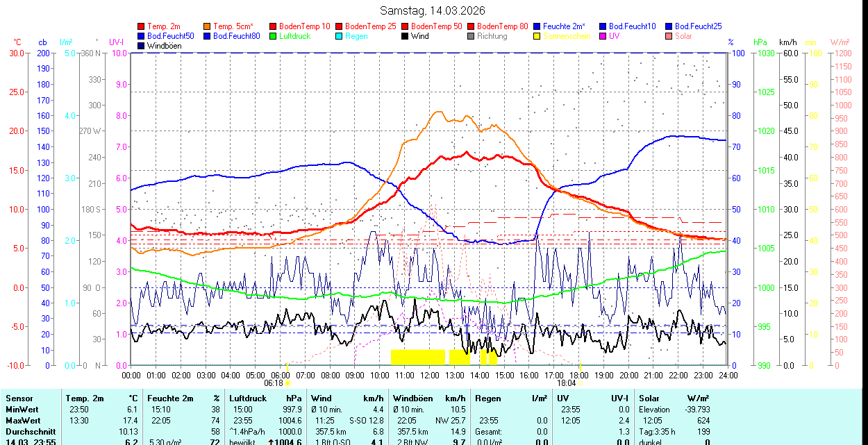Select the BodenTemp 80 legend label

[x=503, y=26]
